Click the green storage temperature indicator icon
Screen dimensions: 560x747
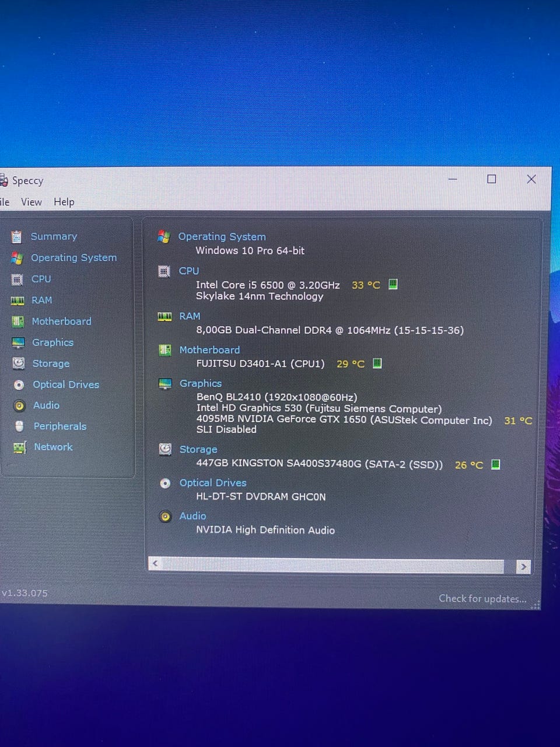pyautogui.click(x=495, y=465)
